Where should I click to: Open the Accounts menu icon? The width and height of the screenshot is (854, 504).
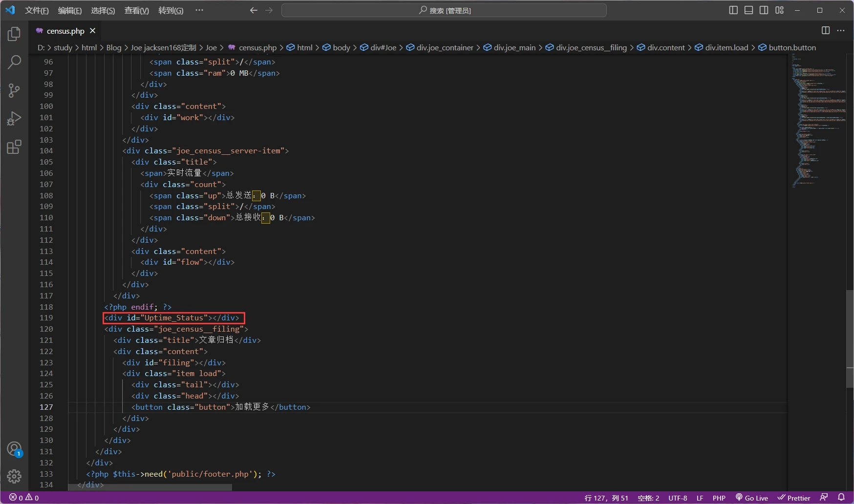[x=14, y=449]
